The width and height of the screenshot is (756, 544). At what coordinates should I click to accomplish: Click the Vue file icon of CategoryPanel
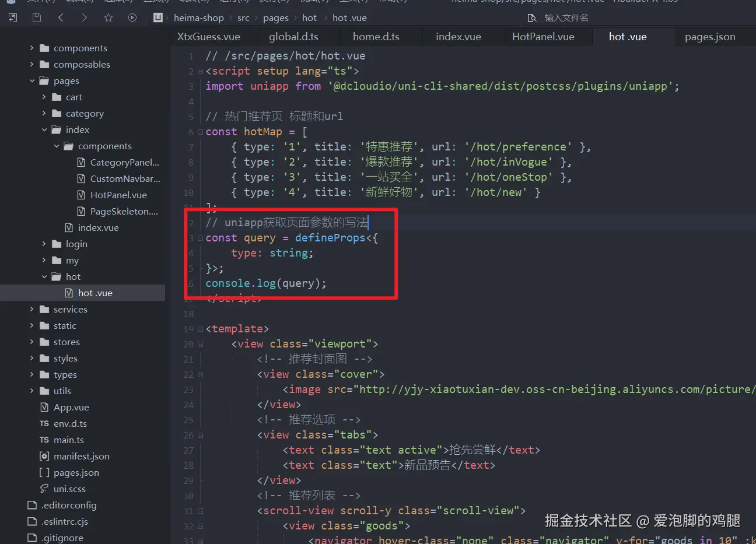pos(81,162)
